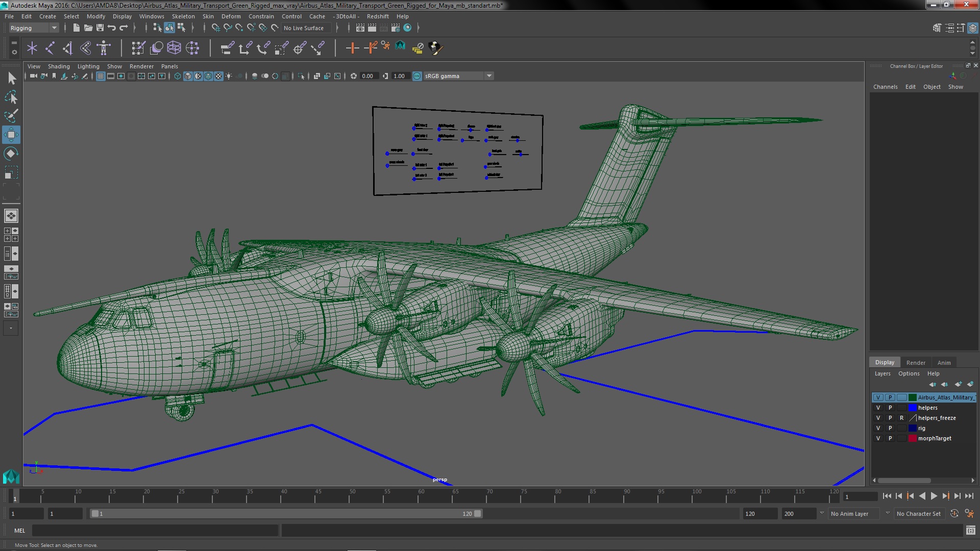This screenshot has width=980, height=551.
Task: Toggle visibility of morphTarget layer
Action: [x=878, y=438]
